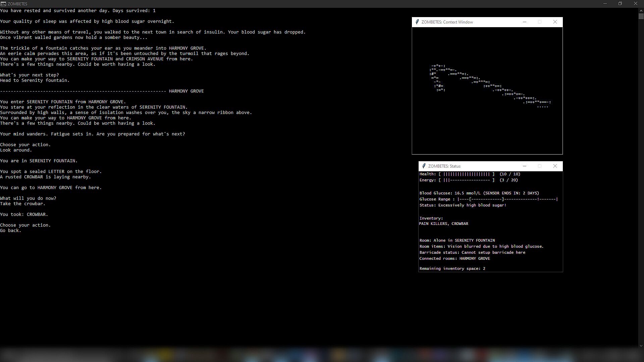Click the Health bar in Status window
The image size is (644, 362).
click(x=466, y=174)
